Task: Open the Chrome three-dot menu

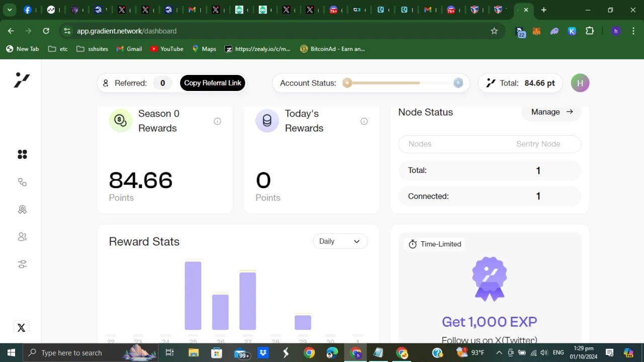Action: [x=633, y=31]
